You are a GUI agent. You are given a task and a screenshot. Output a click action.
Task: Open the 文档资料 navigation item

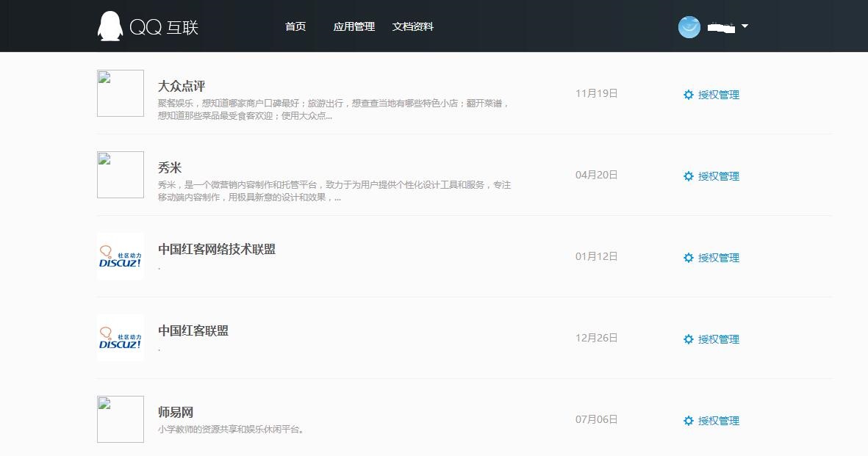412,26
